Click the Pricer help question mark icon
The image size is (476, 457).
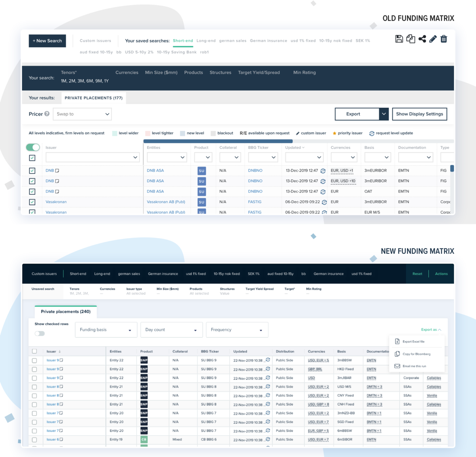tap(47, 114)
